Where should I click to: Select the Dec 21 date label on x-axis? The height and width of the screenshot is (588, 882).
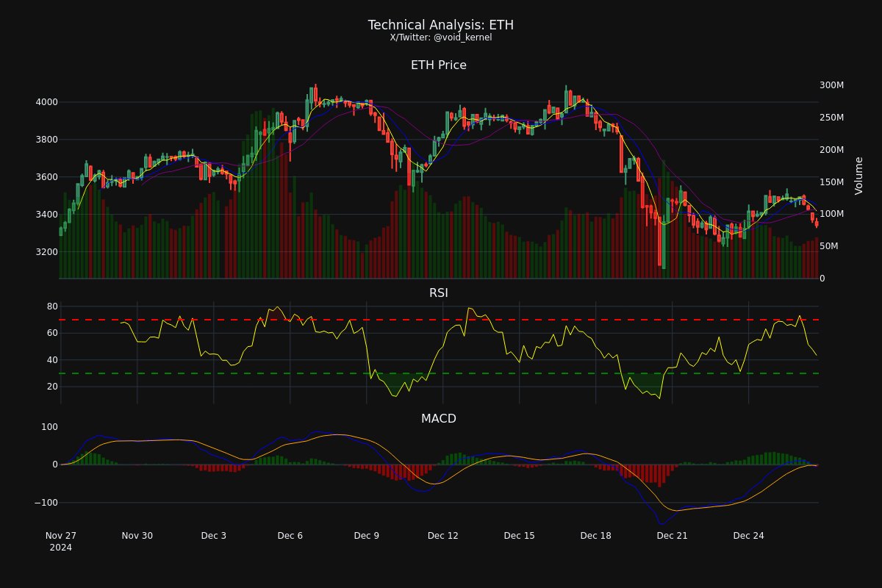click(671, 536)
